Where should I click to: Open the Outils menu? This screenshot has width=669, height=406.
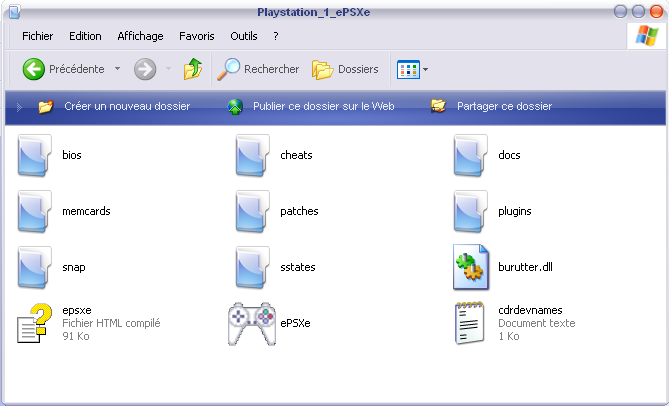pos(244,36)
